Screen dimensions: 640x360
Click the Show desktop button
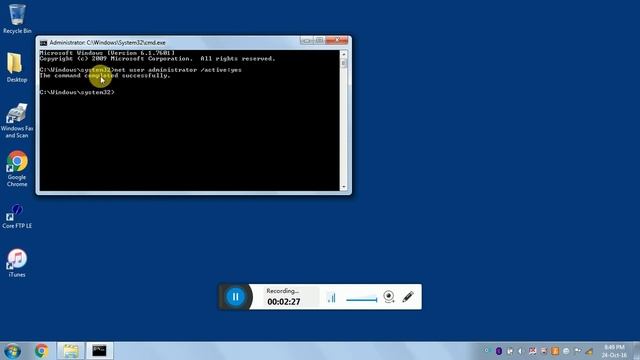(637, 351)
